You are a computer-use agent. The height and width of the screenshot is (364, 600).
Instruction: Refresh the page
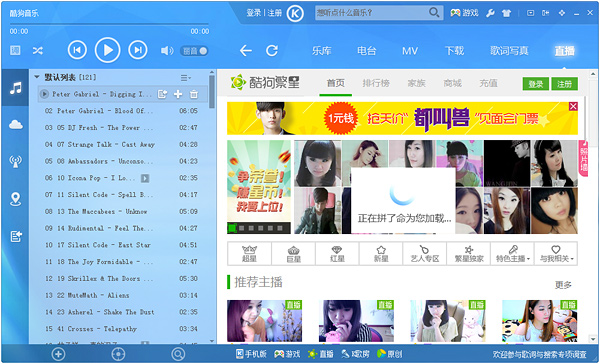coord(272,51)
